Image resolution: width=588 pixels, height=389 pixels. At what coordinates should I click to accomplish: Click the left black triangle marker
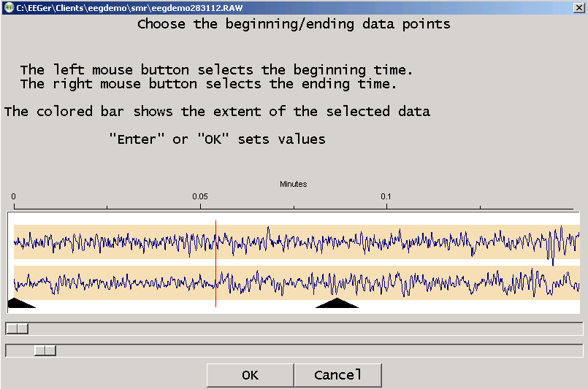click(x=19, y=303)
